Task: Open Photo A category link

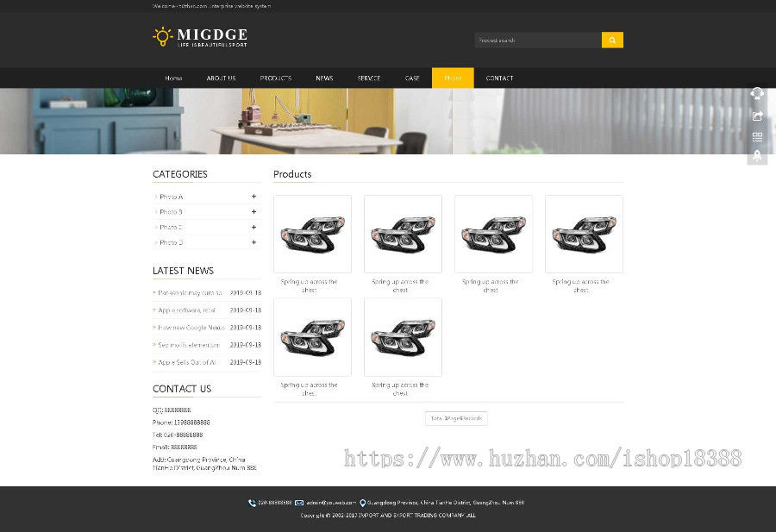Action: [x=172, y=197]
